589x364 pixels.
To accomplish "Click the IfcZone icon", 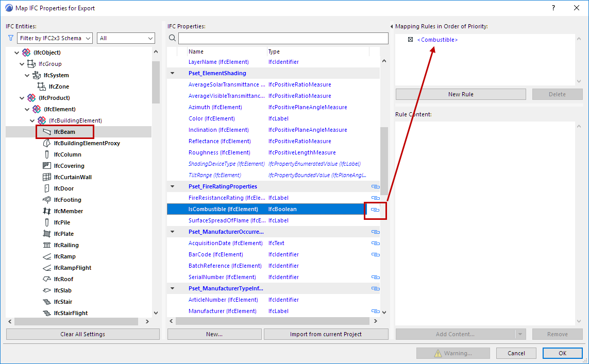I will click(x=41, y=86).
